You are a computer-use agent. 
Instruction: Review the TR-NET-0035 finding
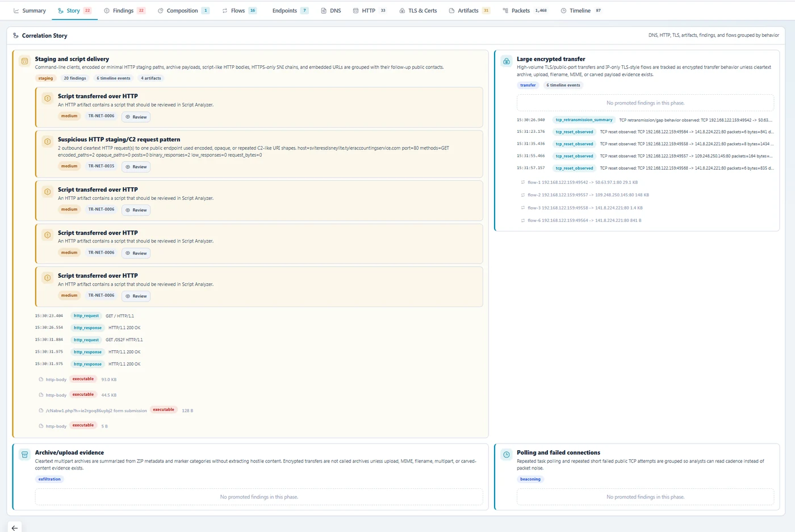[x=136, y=167]
